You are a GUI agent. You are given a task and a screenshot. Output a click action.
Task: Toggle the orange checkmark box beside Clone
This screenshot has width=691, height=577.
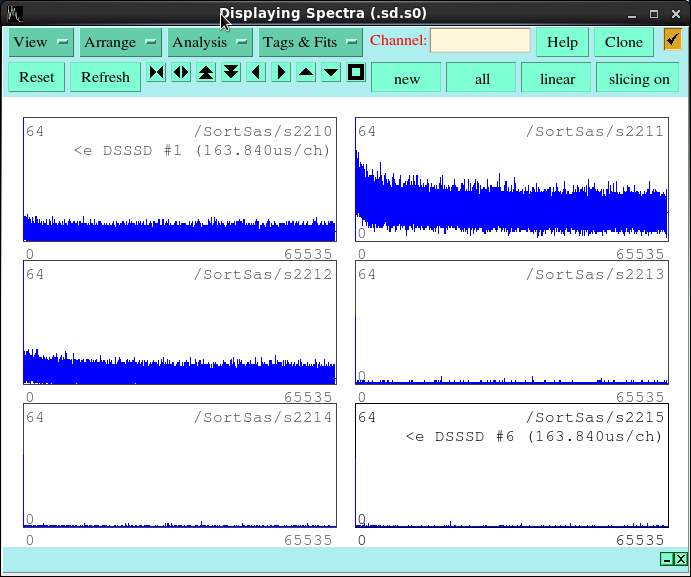tap(672, 40)
